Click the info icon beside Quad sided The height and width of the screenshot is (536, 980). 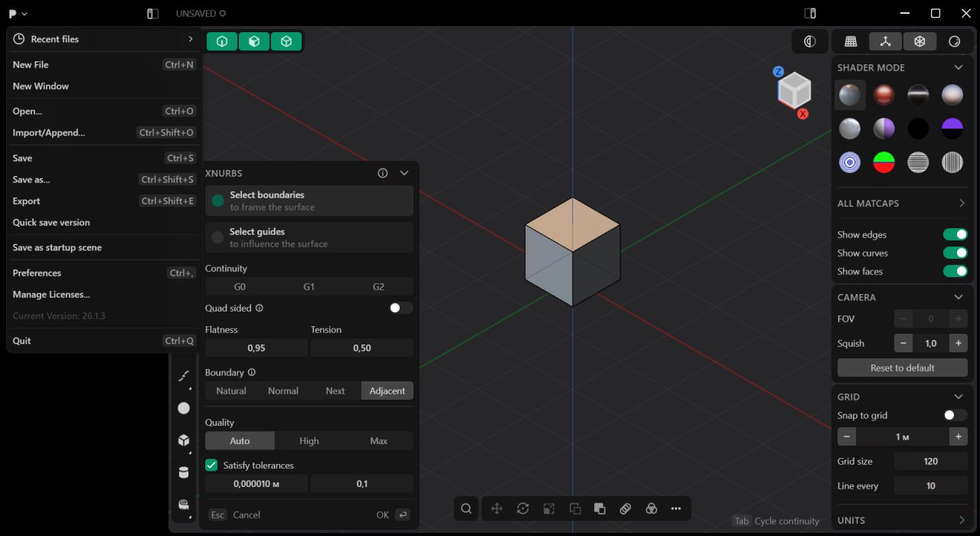[x=259, y=308]
